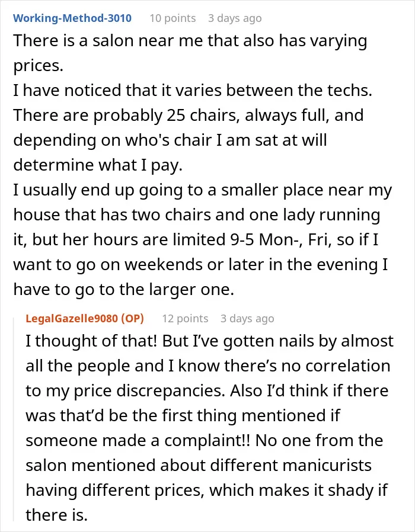Image resolution: width=415 pixels, height=532 pixels.
Task: Click the (OP) tag beside LegalGazelle9080
Action: click(132, 318)
